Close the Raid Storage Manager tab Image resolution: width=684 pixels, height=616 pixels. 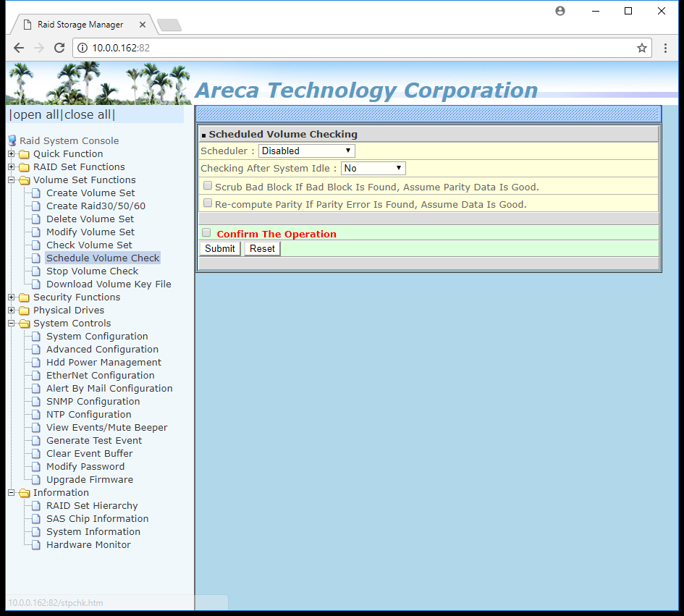(142, 25)
